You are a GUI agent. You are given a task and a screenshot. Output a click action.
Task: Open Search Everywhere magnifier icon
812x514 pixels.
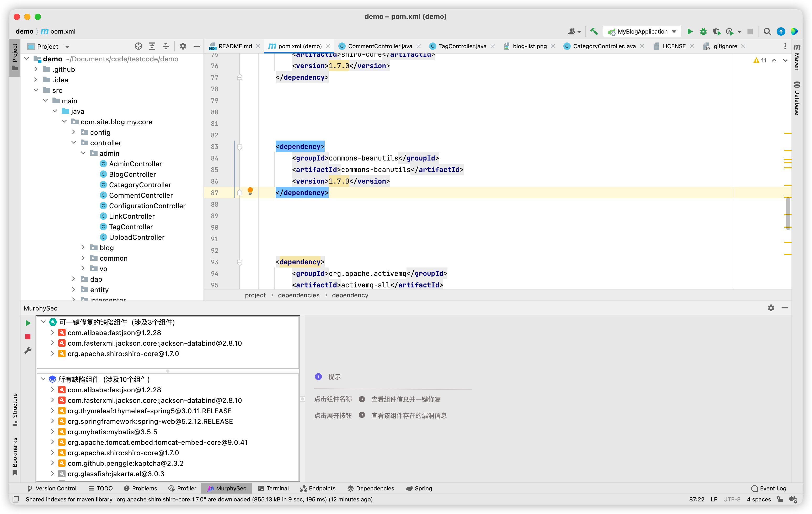(x=767, y=31)
